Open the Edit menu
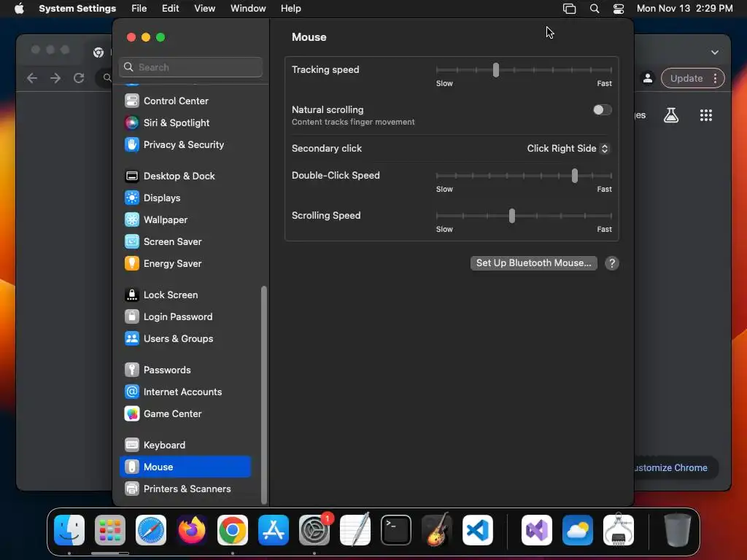 (170, 9)
